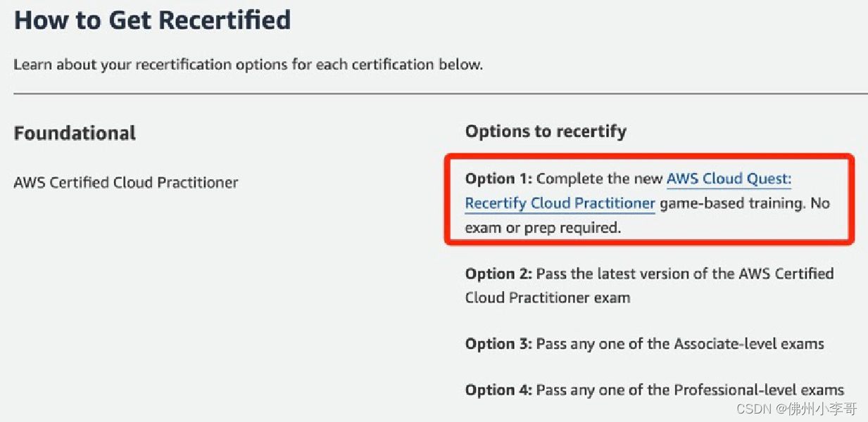Click the 'exam or prep required' text
868x422 pixels.
coord(543,228)
